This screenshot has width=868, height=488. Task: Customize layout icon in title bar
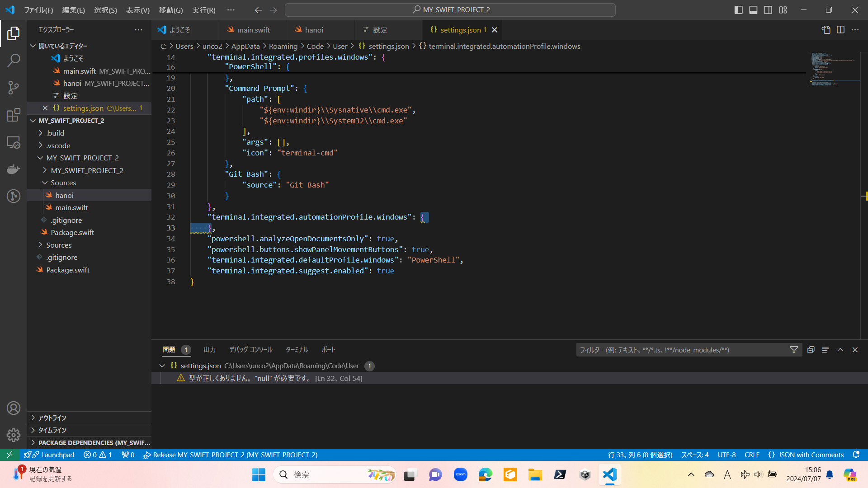tap(783, 10)
